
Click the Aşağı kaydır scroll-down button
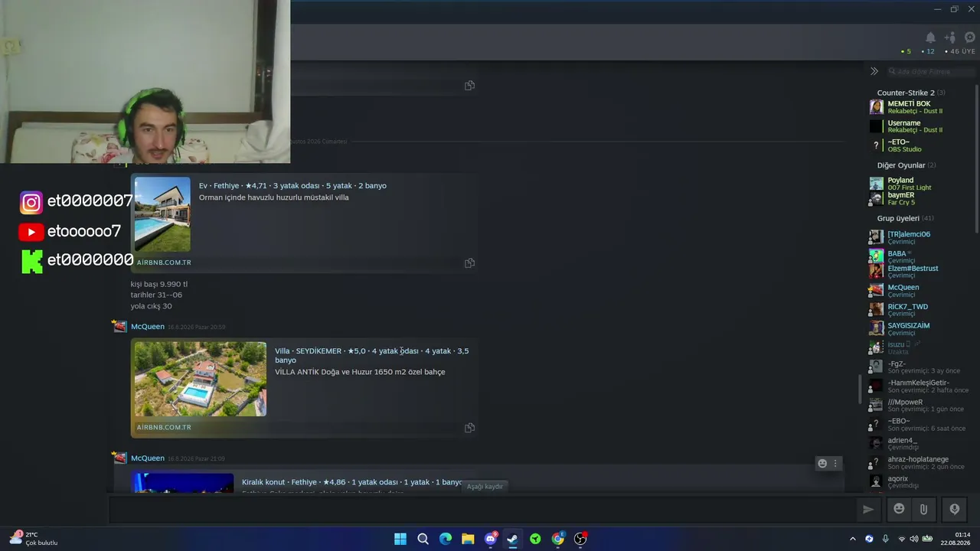click(x=485, y=487)
